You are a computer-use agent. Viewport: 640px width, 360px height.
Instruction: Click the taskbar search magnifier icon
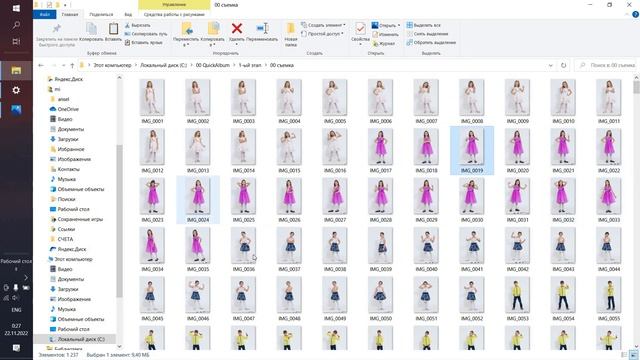(16, 25)
